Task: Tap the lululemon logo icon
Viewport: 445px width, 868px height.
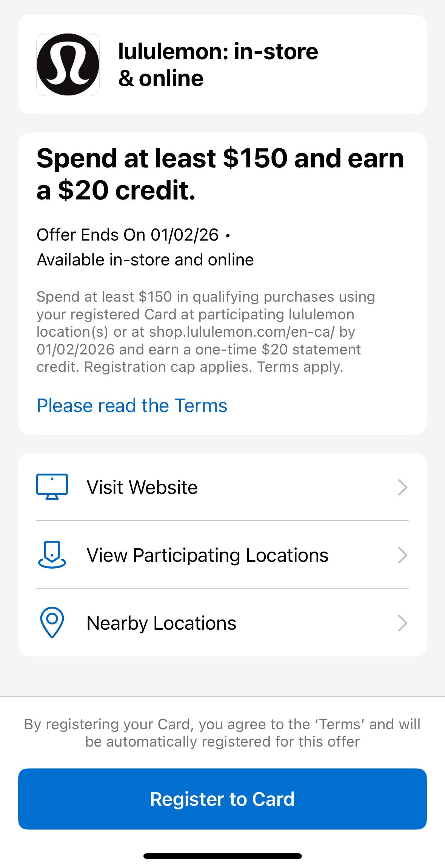Action: click(68, 64)
